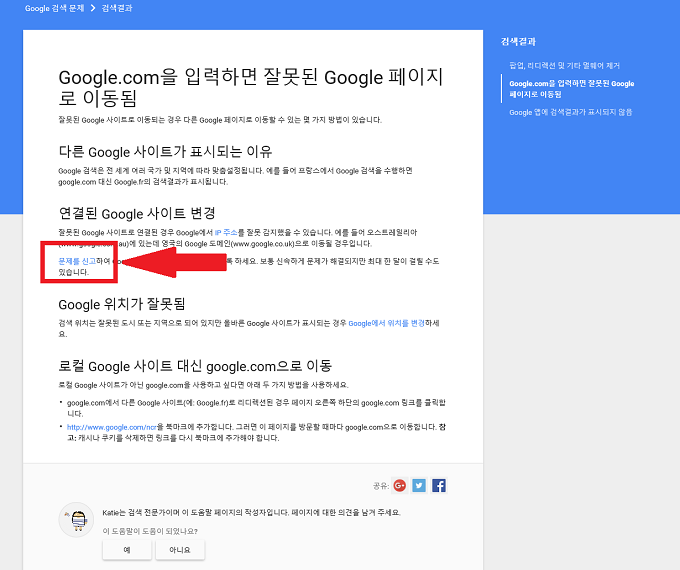This screenshot has height=570, width=680.
Task: Click the text 이 도움말이 도움이 되었나요?
Action: [x=150, y=531]
